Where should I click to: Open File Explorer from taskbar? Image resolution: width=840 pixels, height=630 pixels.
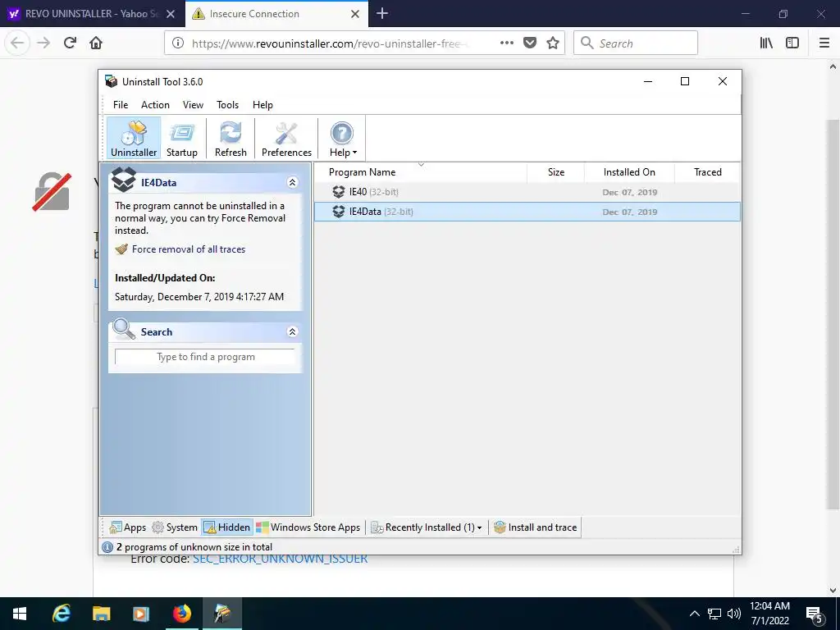[101, 614]
